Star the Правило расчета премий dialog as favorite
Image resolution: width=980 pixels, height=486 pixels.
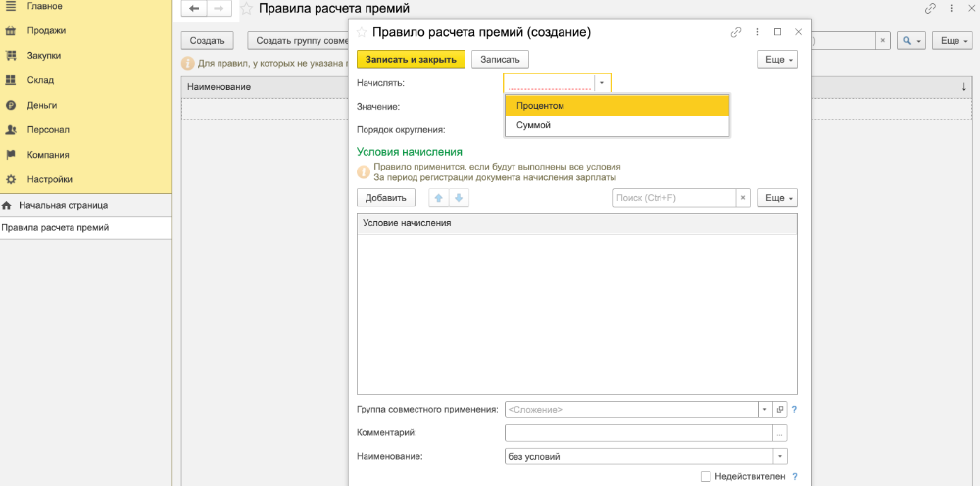pyautogui.click(x=362, y=32)
